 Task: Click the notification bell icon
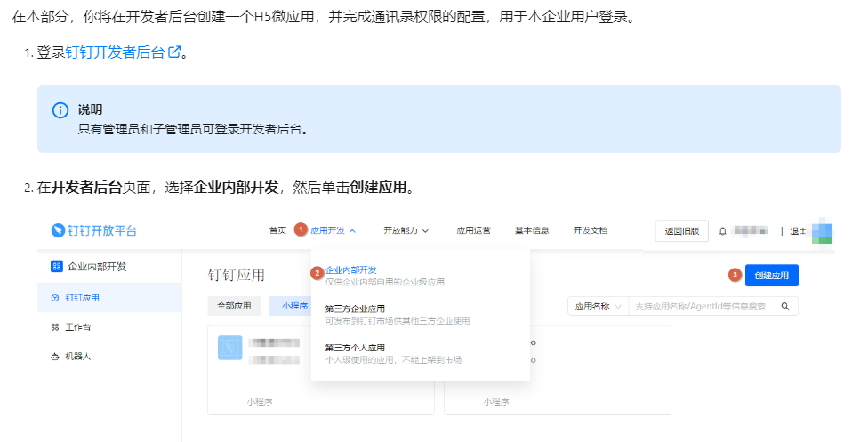[722, 231]
